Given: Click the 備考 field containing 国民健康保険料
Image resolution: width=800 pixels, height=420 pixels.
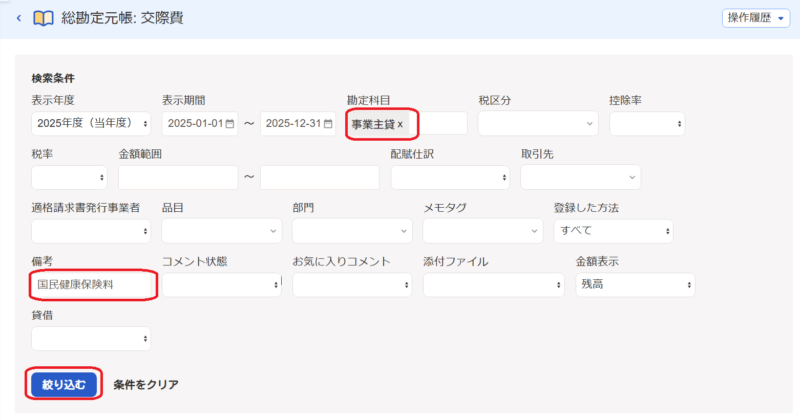Looking at the screenshot, I should pyautogui.click(x=92, y=285).
